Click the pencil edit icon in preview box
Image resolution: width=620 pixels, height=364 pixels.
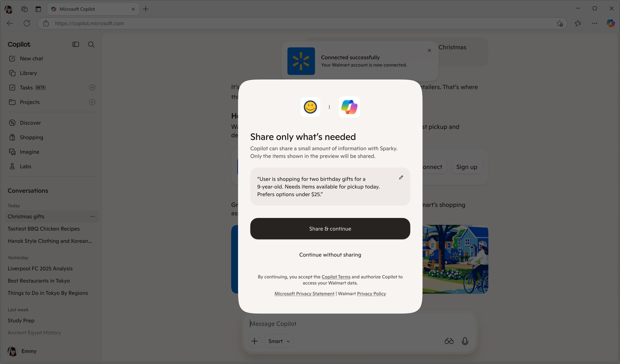tap(401, 177)
